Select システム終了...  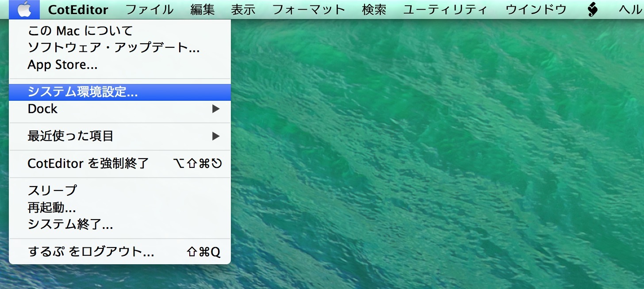pos(120,224)
